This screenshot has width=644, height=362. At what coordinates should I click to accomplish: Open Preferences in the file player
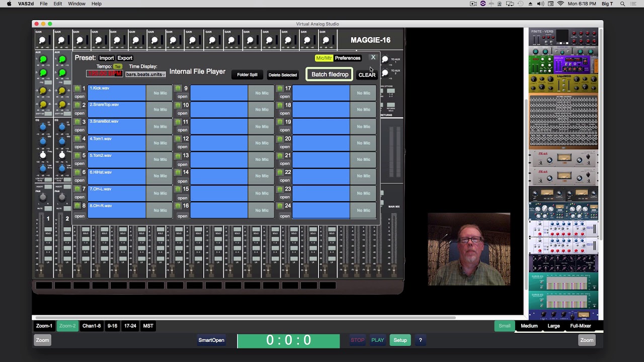(348, 58)
